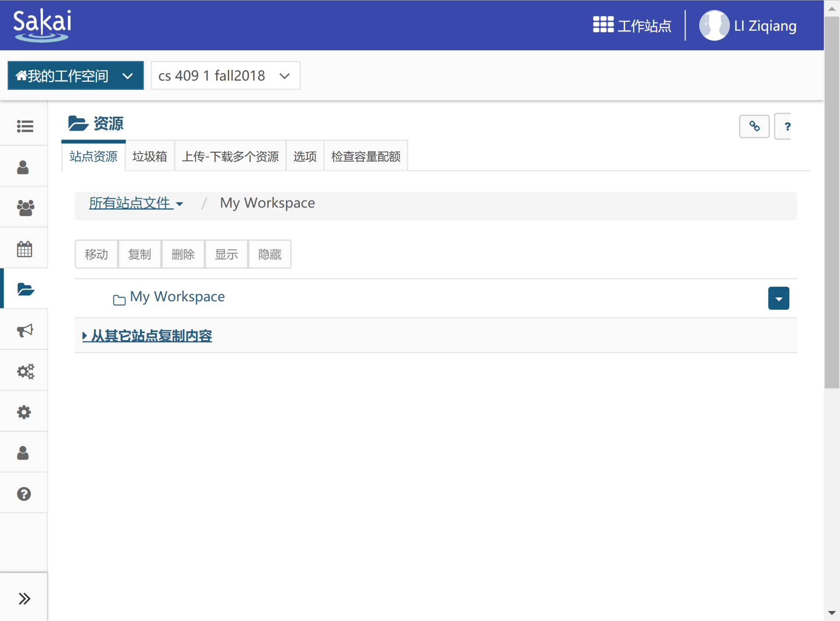Open the My Workspace folder actions dropdown
The width and height of the screenshot is (840, 621).
coord(778,298)
